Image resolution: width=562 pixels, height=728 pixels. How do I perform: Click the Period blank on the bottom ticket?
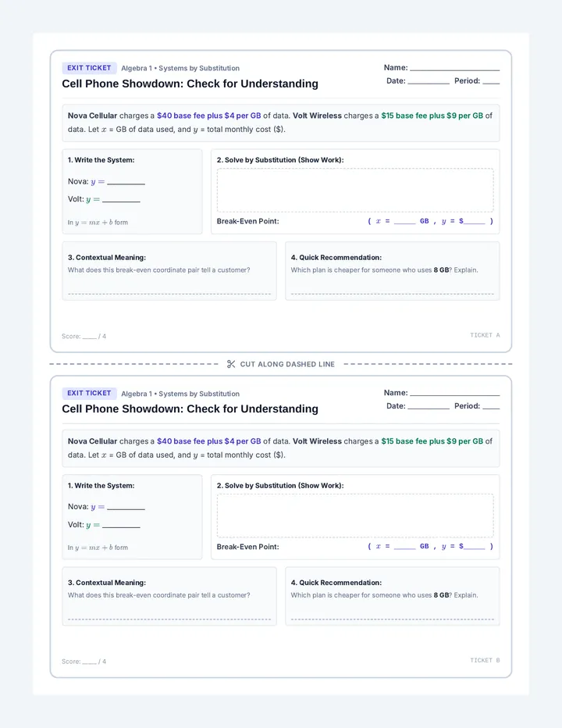[491, 408]
